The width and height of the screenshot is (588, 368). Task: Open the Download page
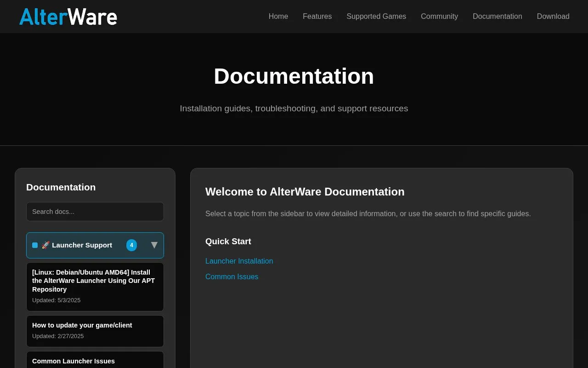point(553,17)
